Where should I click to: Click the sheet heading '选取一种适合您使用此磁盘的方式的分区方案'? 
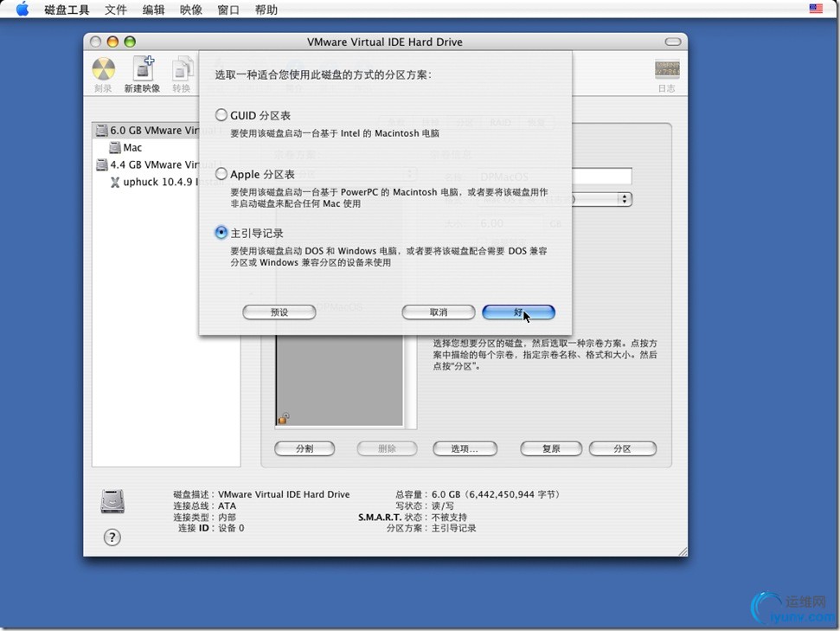323,74
